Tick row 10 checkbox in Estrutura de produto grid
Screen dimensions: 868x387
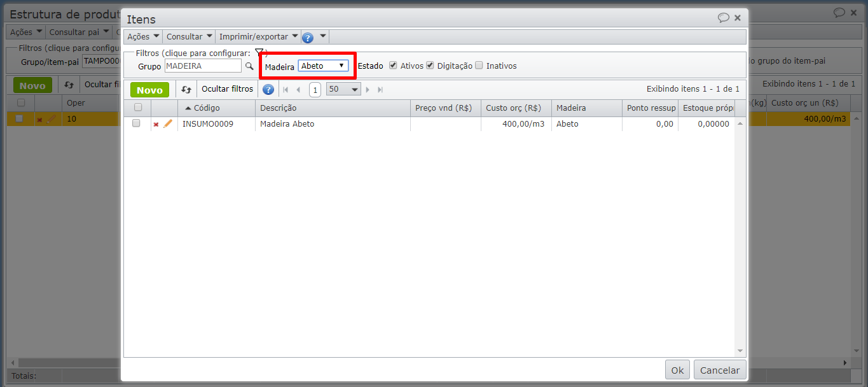[x=19, y=118]
